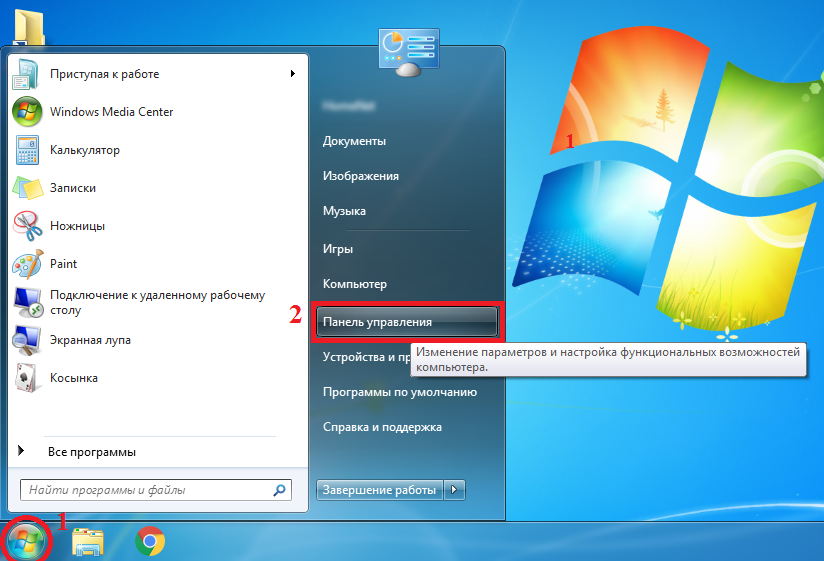This screenshot has width=824, height=561.
Task: Click the Найти программы и файлы search field
Action: [x=147, y=491]
